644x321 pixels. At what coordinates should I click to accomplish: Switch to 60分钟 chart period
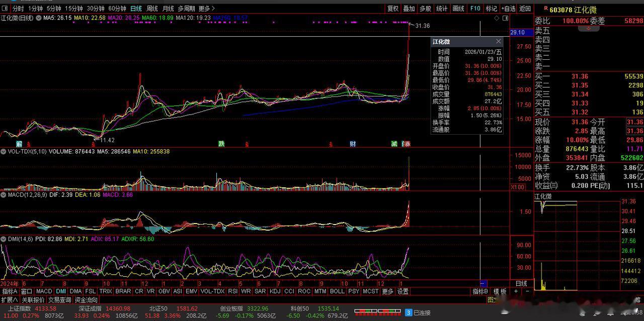point(117,9)
